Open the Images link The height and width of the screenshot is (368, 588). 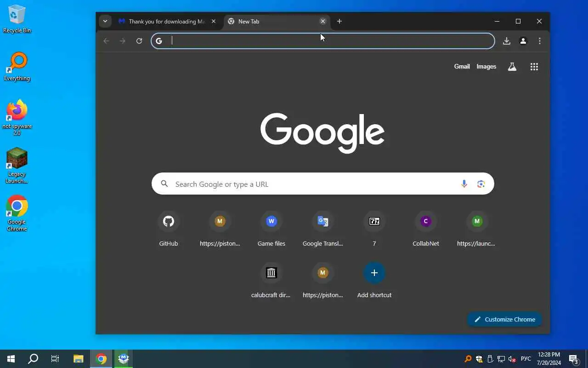486,67
